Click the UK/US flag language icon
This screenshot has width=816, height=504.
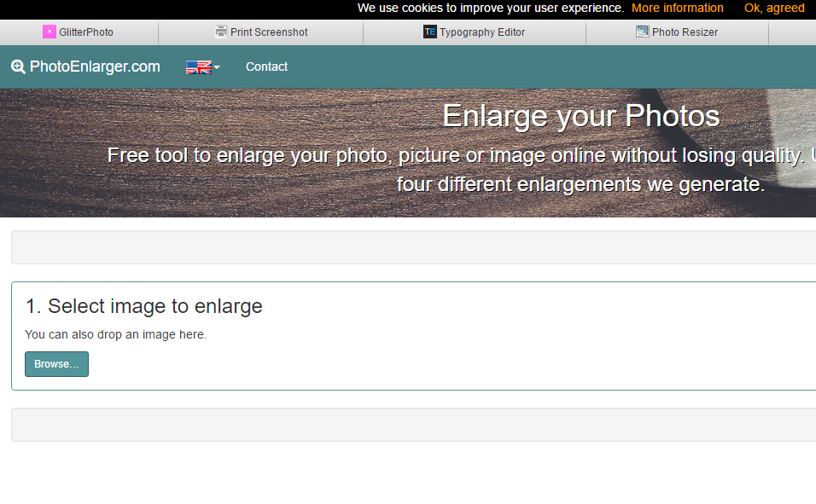coord(199,67)
